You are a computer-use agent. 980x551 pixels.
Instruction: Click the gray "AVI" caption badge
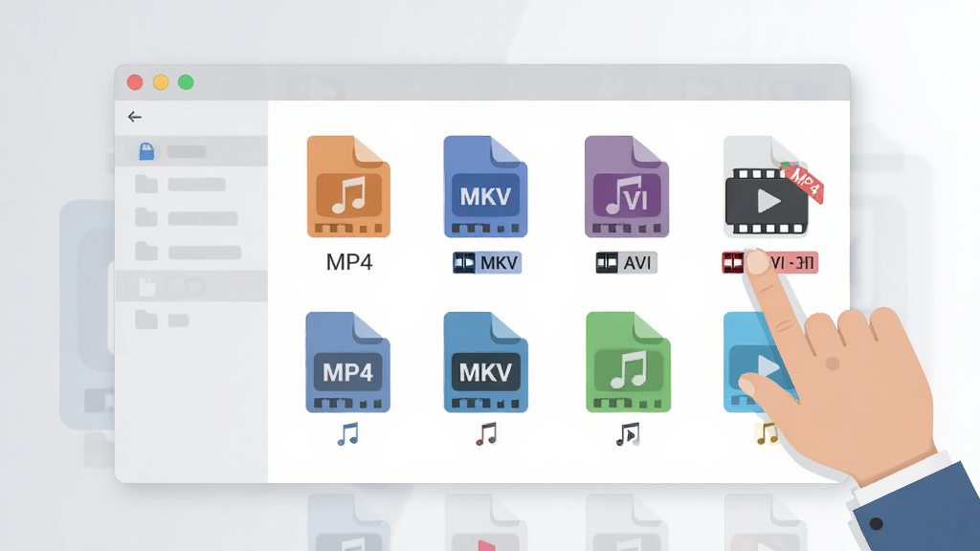point(626,263)
